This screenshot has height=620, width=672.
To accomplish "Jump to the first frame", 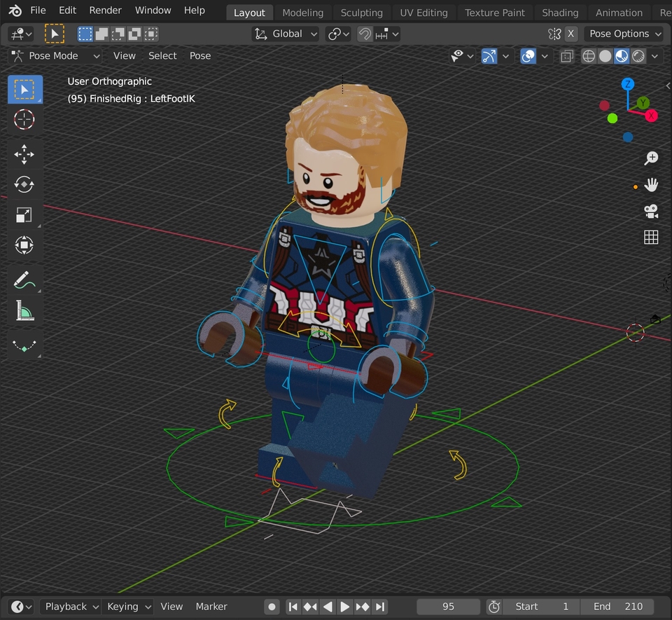I will (293, 607).
